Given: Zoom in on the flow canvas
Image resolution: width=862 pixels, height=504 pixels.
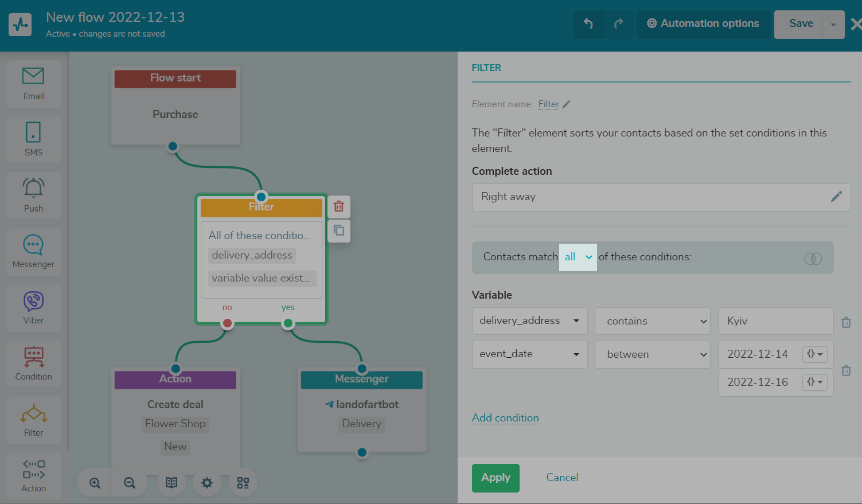Looking at the screenshot, I should 95,483.
